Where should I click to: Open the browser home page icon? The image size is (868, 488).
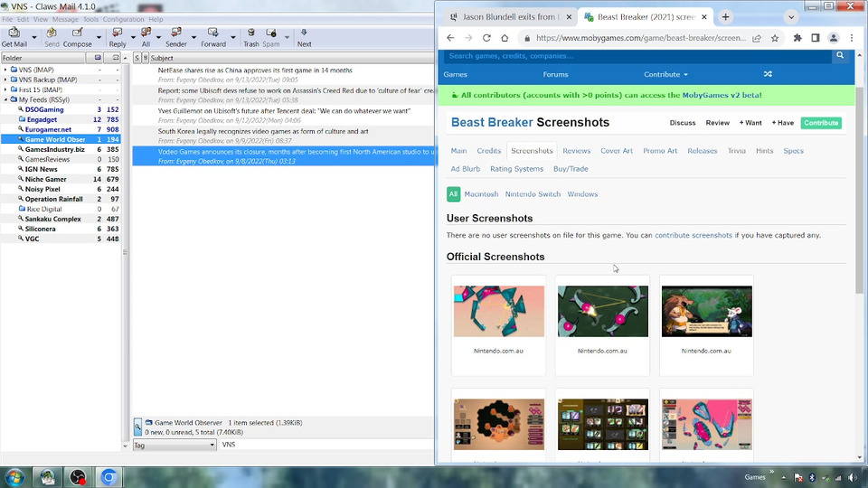505,38
